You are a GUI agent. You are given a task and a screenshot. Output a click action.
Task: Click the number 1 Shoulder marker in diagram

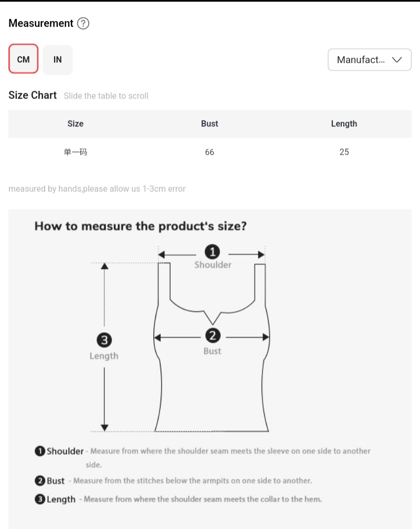(212, 252)
